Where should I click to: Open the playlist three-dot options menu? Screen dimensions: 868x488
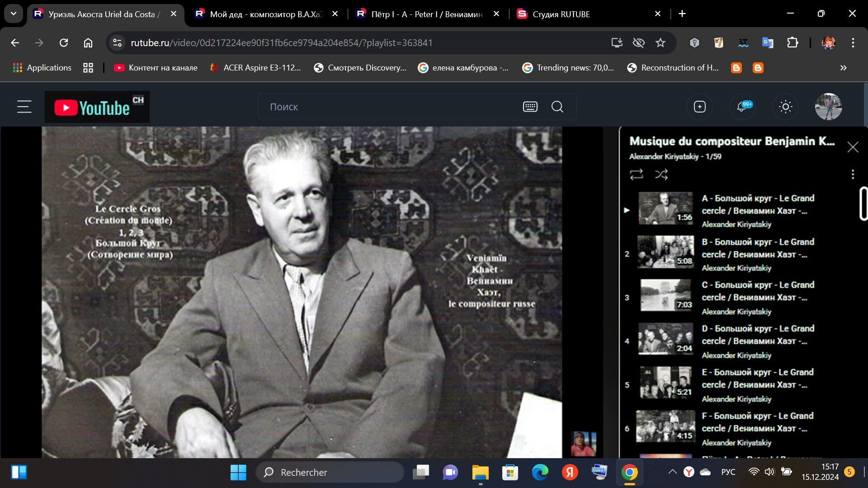point(853,174)
